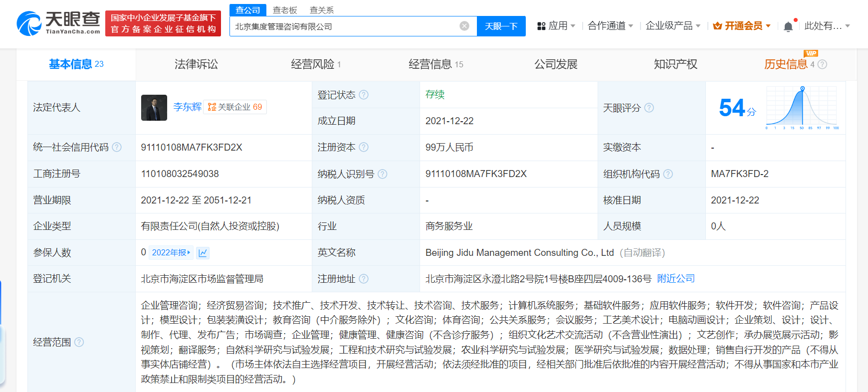Click the 附近公司 link
868x392 pixels.
coord(676,279)
